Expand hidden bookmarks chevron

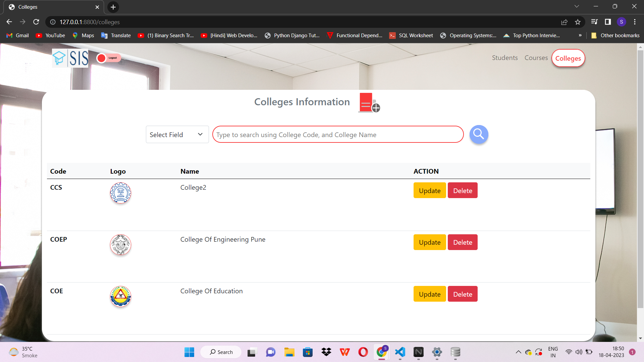[580, 36]
